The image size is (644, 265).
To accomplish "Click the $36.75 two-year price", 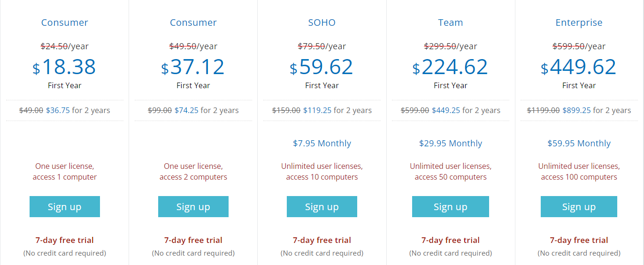I will point(58,111).
